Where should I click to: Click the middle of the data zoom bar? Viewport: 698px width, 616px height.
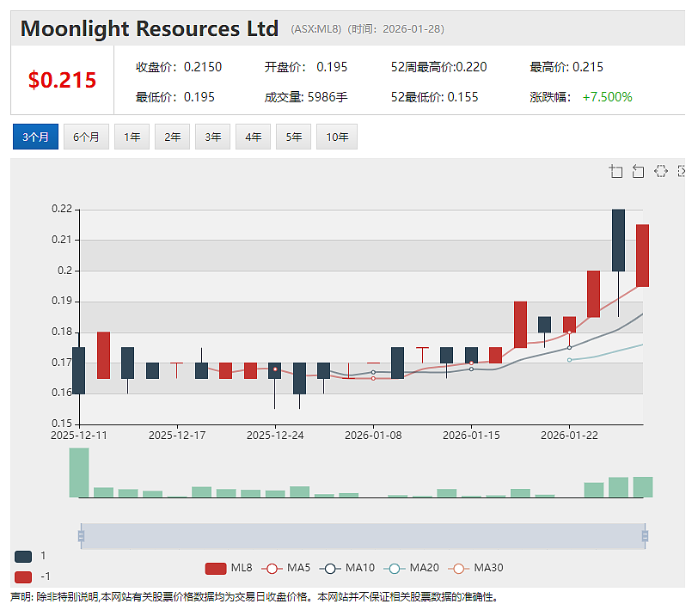(363, 536)
